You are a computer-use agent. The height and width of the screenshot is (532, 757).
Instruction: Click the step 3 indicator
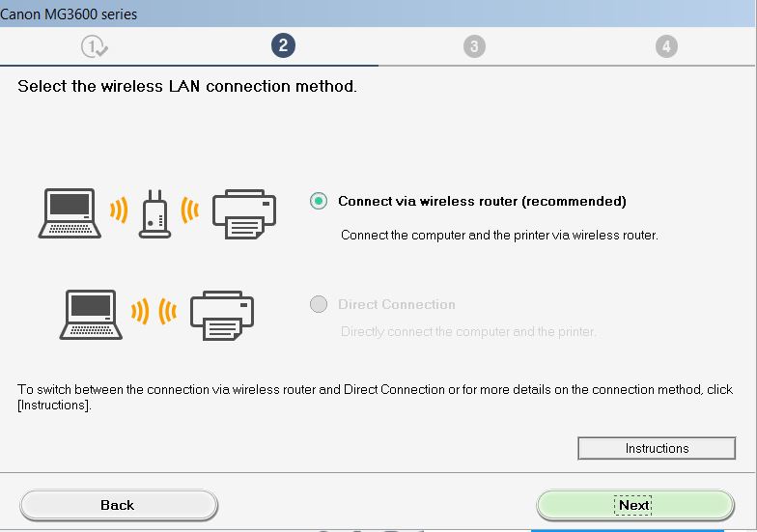click(473, 46)
